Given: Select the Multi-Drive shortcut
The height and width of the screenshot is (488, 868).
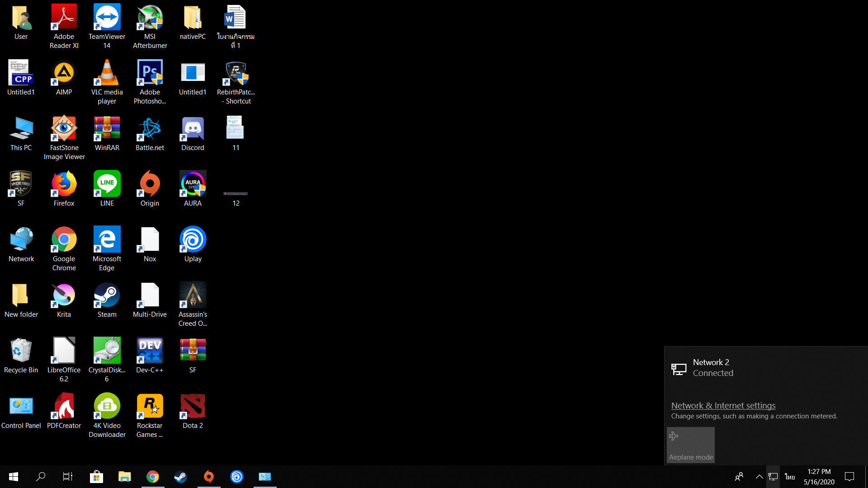Looking at the screenshot, I should [x=150, y=300].
